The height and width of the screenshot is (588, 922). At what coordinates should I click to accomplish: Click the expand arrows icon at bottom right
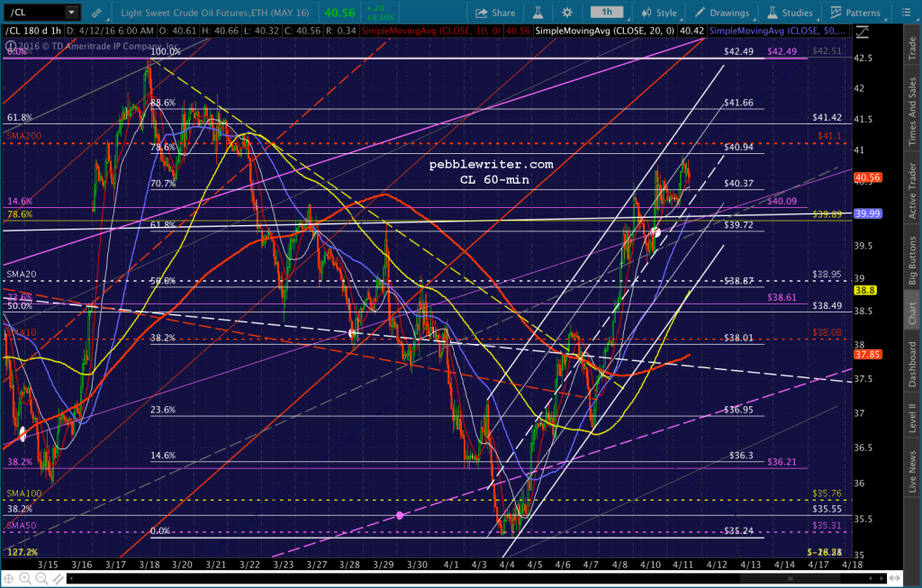896,579
